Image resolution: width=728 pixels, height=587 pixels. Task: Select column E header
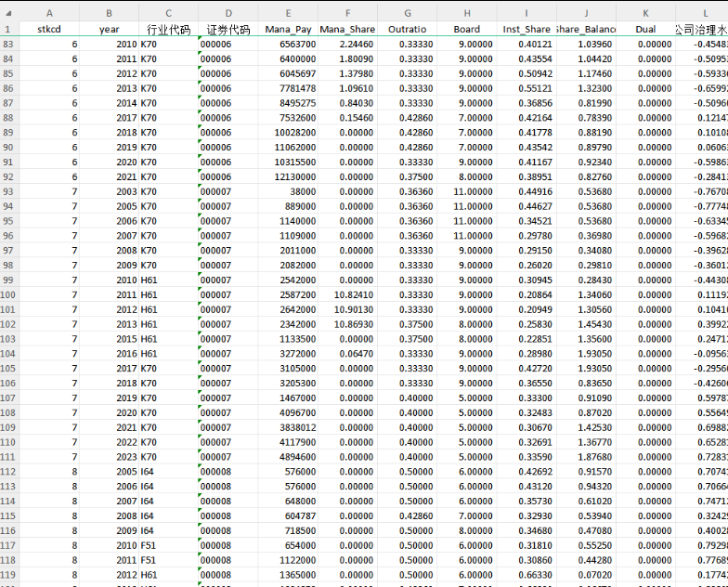(288, 13)
